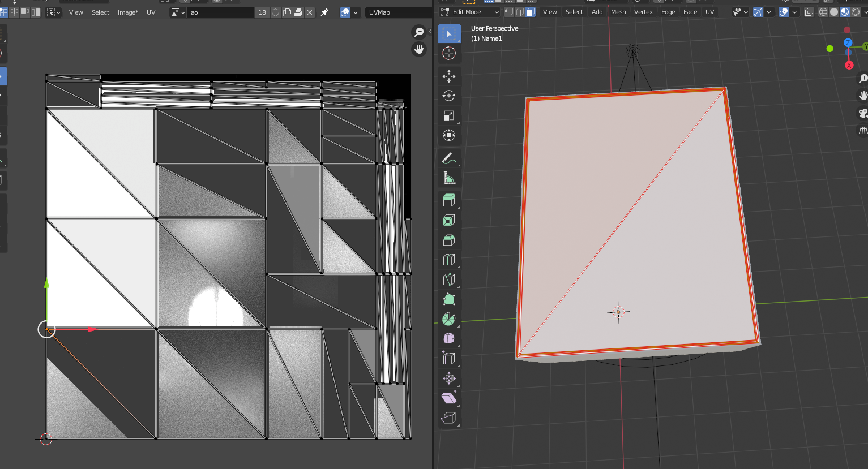The width and height of the screenshot is (868, 469).
Task: Open the Edit Mode dropdown
Action: point(470,12)
